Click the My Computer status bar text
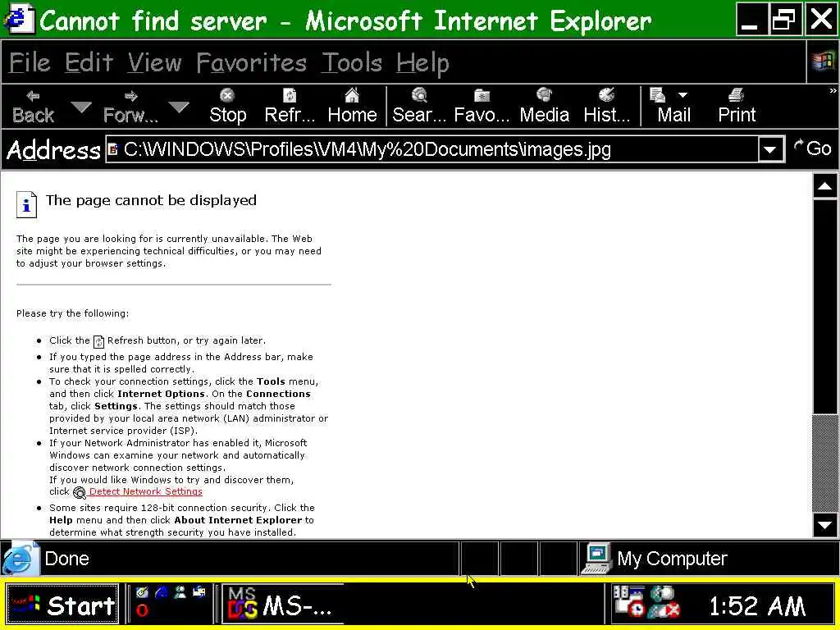Image resolution: width=840 pixels, height=630 pixels. (672, 559)
